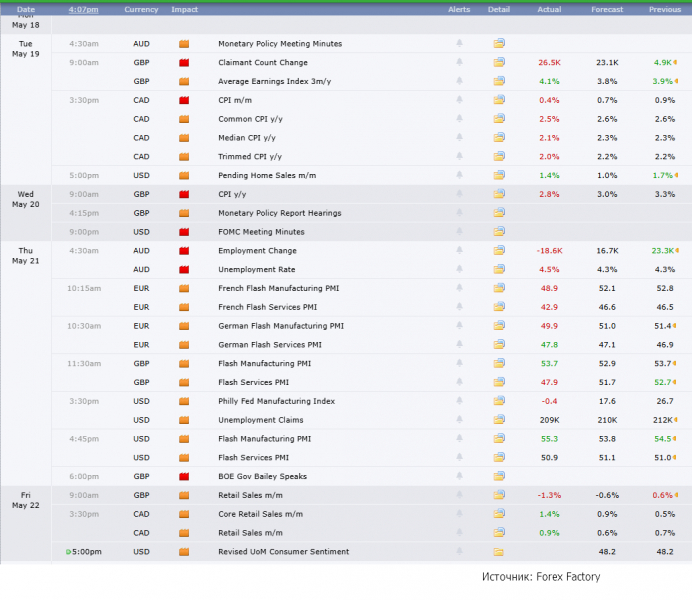
Task: Click the revised-previous marker beside 4.9K
Action: pyautogui.click(x=675, y=63)
